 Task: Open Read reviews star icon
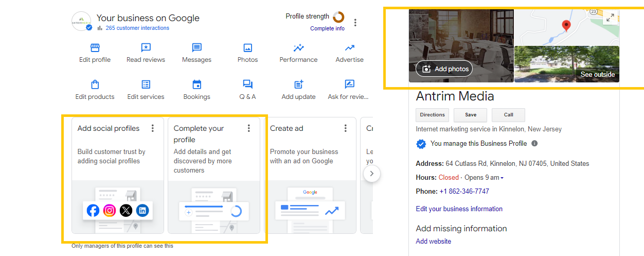point(146,48)
